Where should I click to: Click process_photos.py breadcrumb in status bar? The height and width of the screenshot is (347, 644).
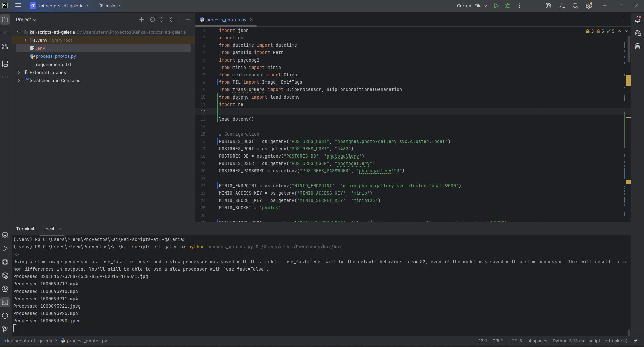point(84,341)
